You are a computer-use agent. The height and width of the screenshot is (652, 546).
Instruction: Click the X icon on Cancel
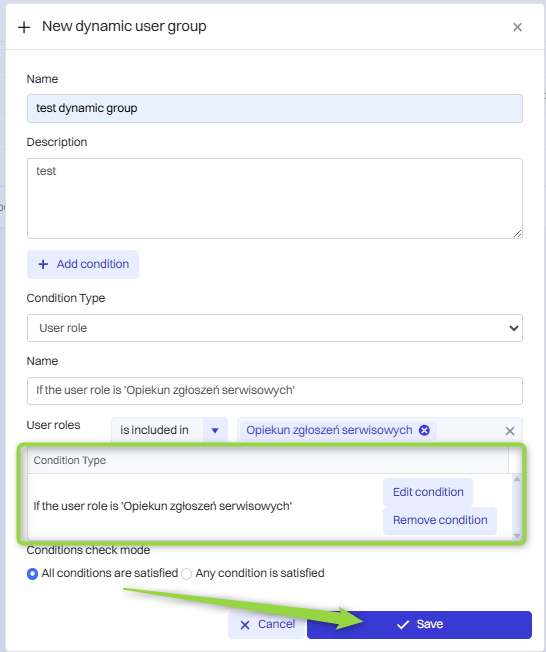point(245,625)
